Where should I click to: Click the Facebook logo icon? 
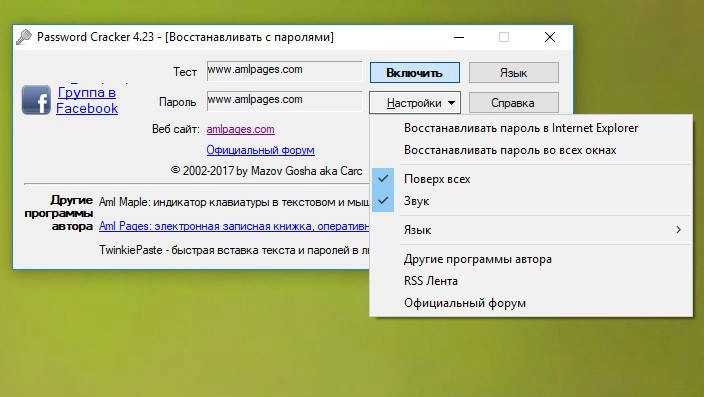point(36,100)
